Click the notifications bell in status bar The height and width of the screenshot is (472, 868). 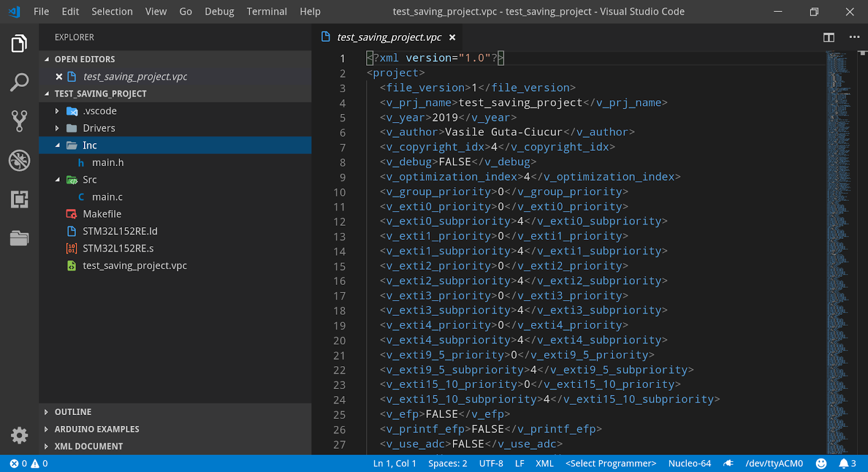coord(847,463)
